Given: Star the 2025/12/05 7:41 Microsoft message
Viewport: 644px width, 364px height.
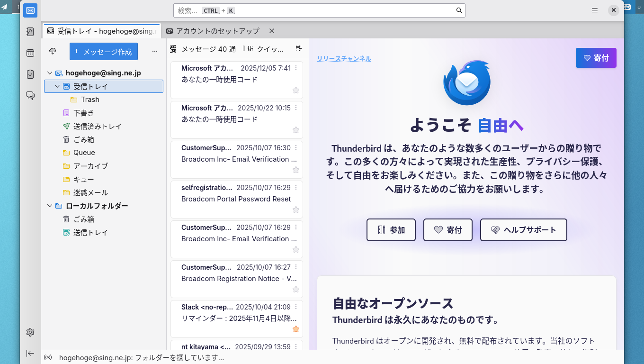Looking at the screenshot, I should click(296, 90).
